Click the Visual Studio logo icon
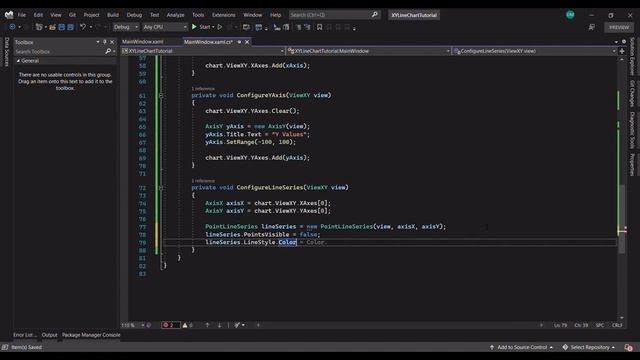The height and width of the screenshot is (360, 640). pos(9,15)
